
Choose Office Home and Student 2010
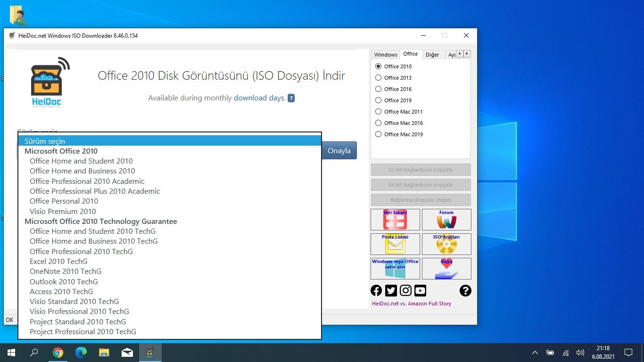click(170, 161)
